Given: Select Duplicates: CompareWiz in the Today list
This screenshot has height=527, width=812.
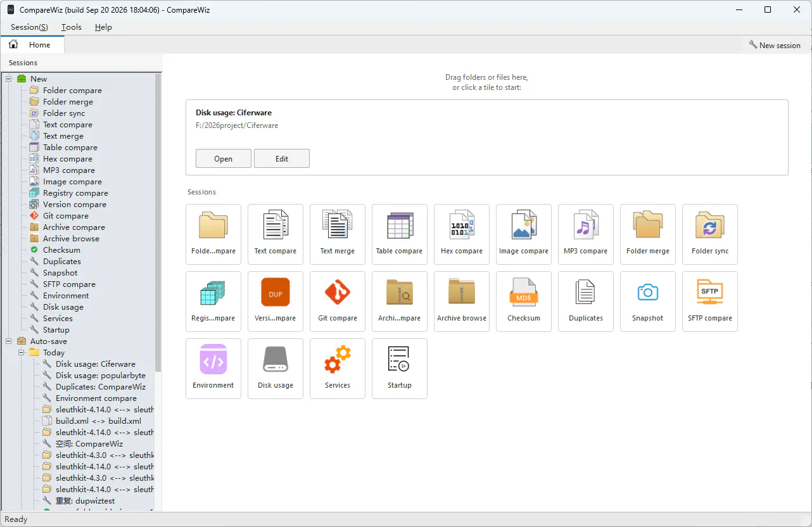Looking at the screenshot, I should [101, 387].
